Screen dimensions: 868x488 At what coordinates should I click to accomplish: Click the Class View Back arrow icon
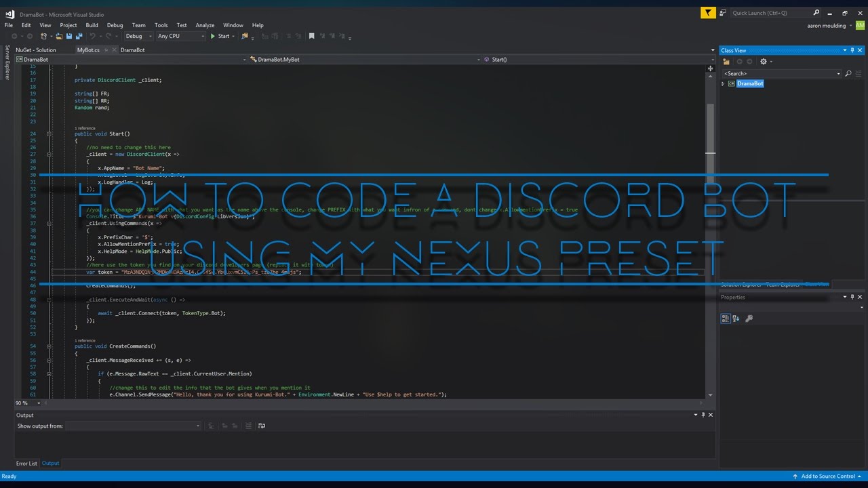739,62
